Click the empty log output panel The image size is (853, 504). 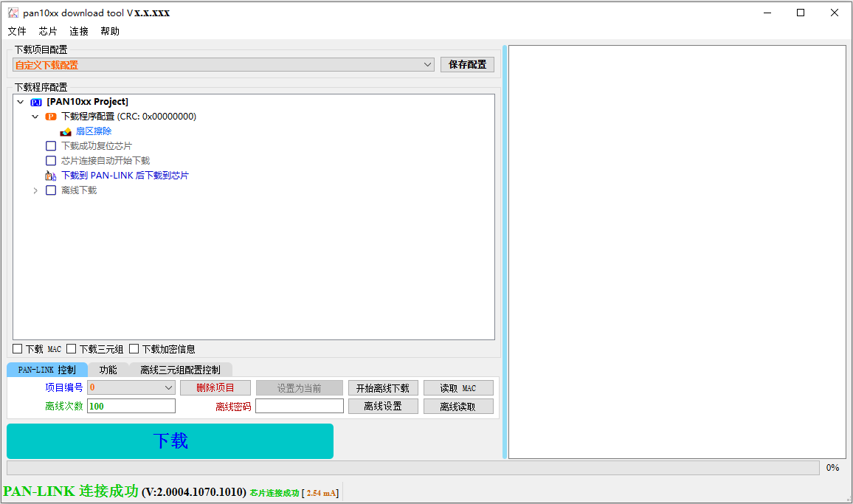point(677,252)
